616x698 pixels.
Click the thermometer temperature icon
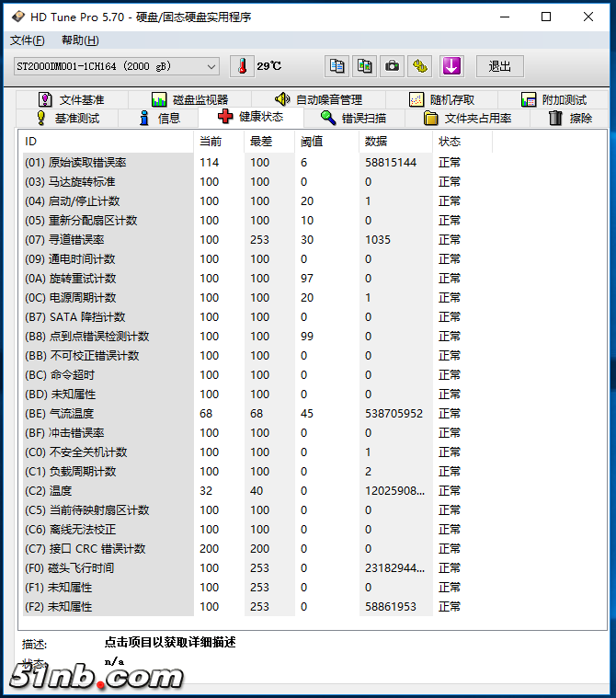tap(242, 66)
